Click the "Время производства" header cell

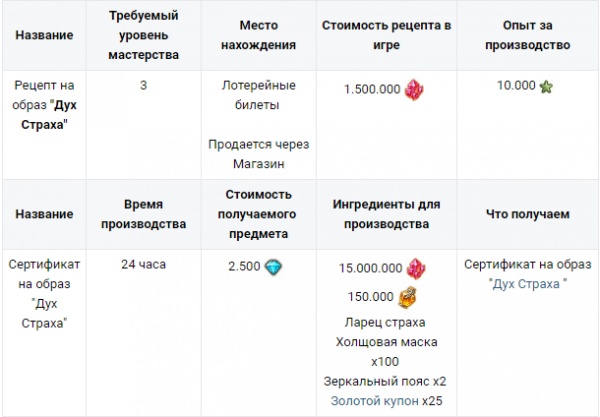143,213
